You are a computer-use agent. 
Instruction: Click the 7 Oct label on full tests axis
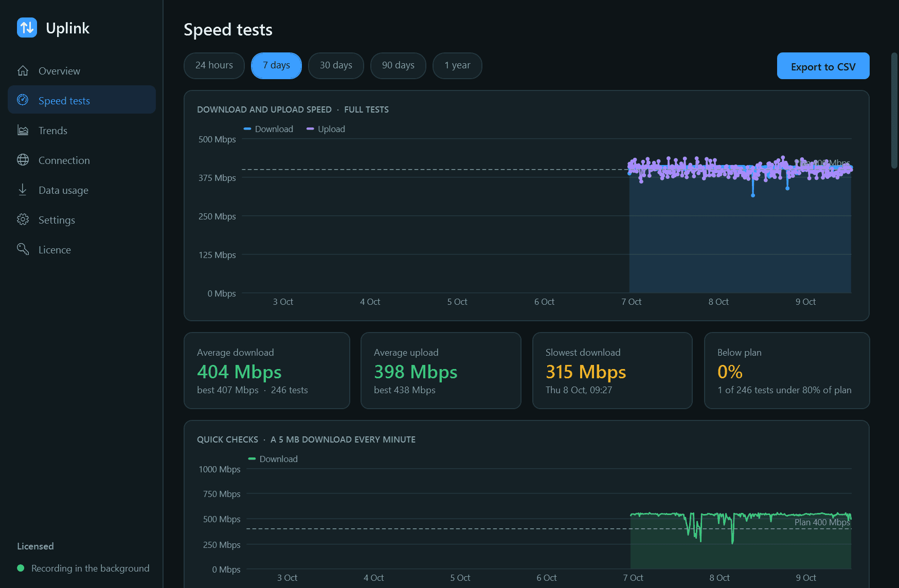point(631,302)
